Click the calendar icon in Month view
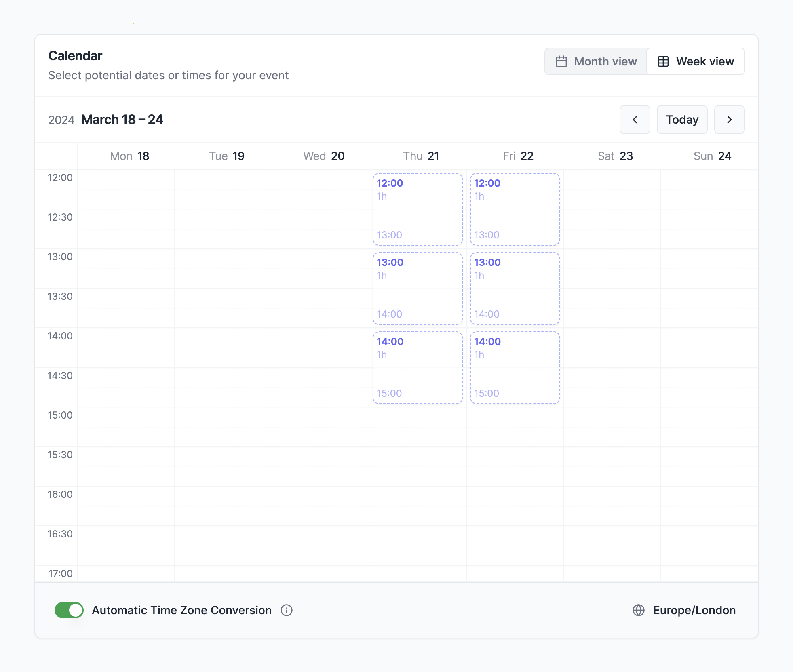 point(561,61)
